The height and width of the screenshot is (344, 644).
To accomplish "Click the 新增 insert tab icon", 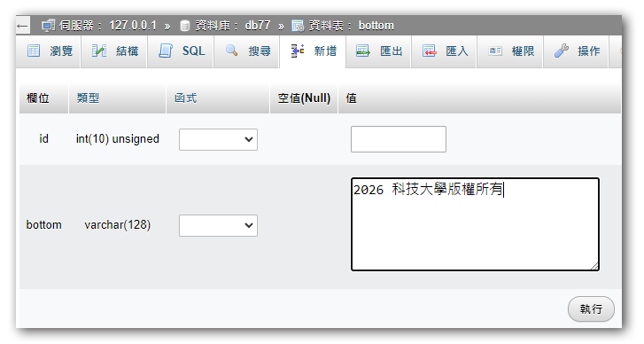I will pyautogui.click(x=298, y=51).
